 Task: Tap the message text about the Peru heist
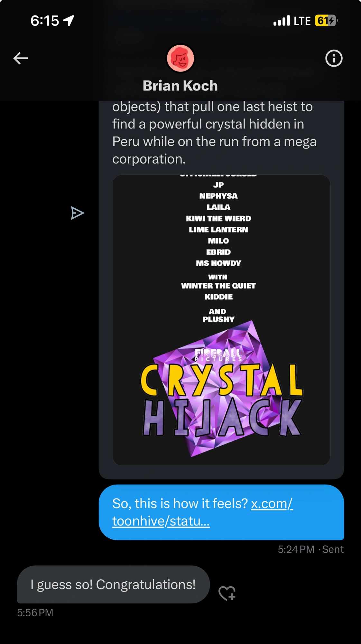[214, 133]
